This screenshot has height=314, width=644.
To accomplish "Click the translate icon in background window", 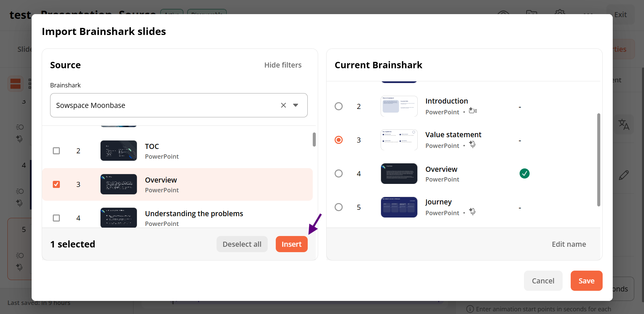I will coord(624,125).
